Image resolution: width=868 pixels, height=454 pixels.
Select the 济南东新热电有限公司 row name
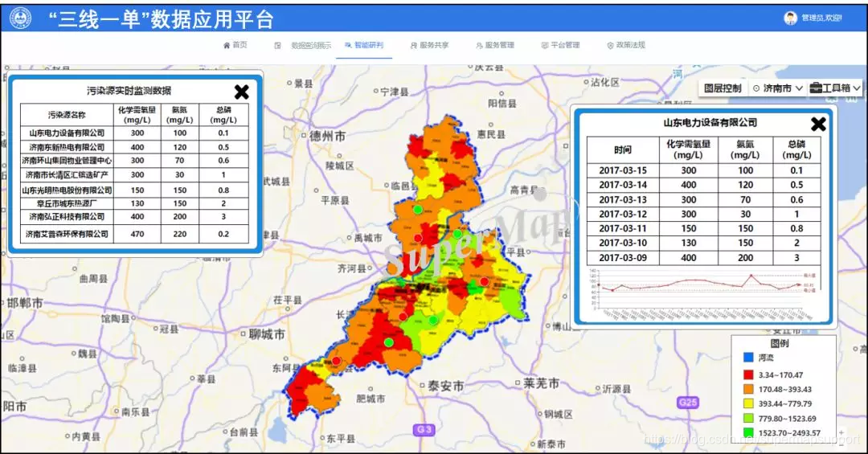click(x=67, y=147)
